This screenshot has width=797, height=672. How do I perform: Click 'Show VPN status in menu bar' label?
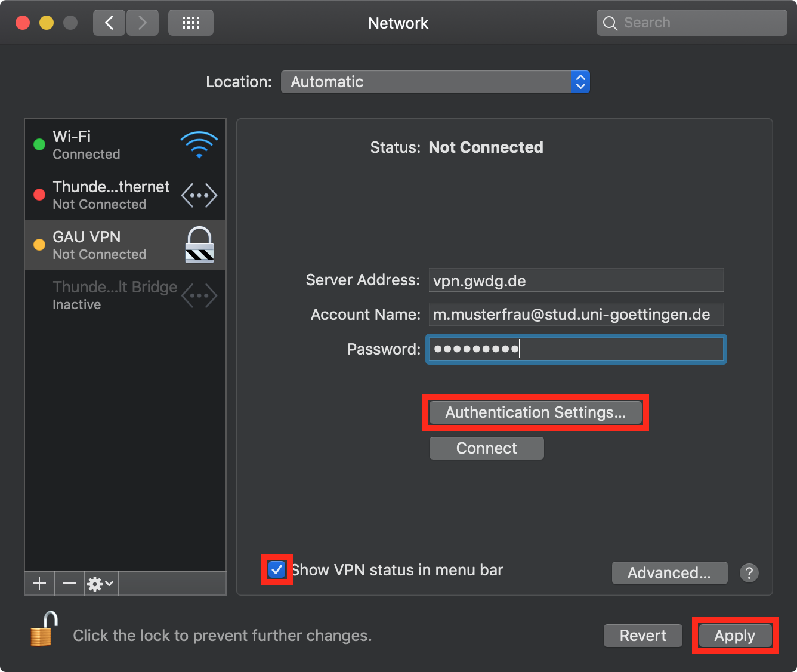pyautogui.click(x=397, y=570)
